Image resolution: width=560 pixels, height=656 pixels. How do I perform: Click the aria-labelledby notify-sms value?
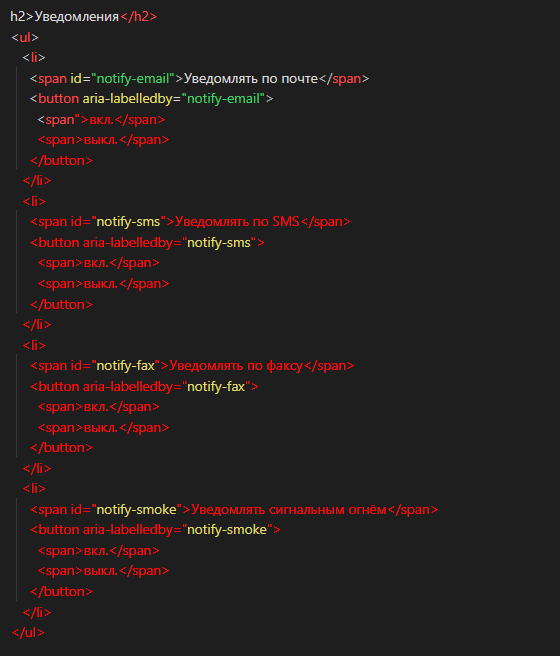pos(219,242)
